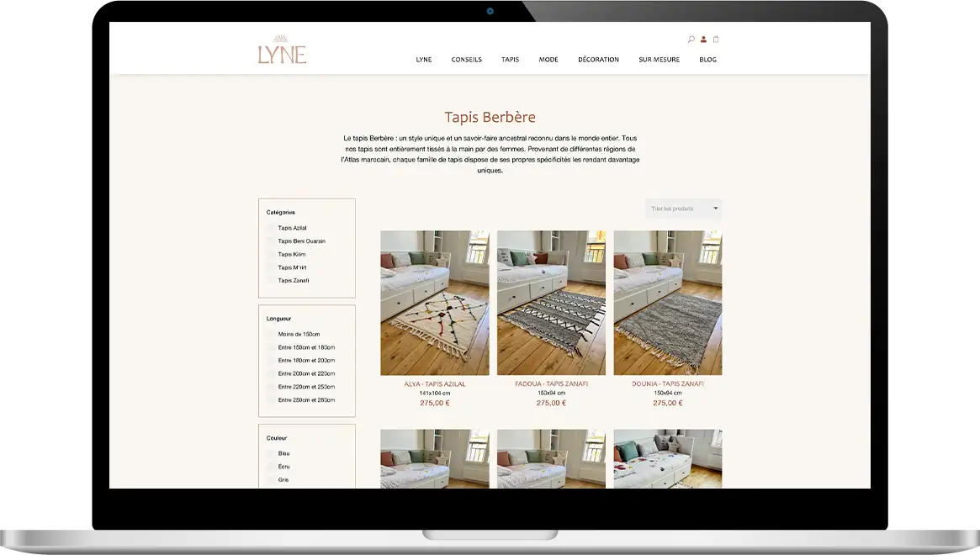Click the Alya Azilal rug photo
The image size is (980, 555).
tap(435, 303)
